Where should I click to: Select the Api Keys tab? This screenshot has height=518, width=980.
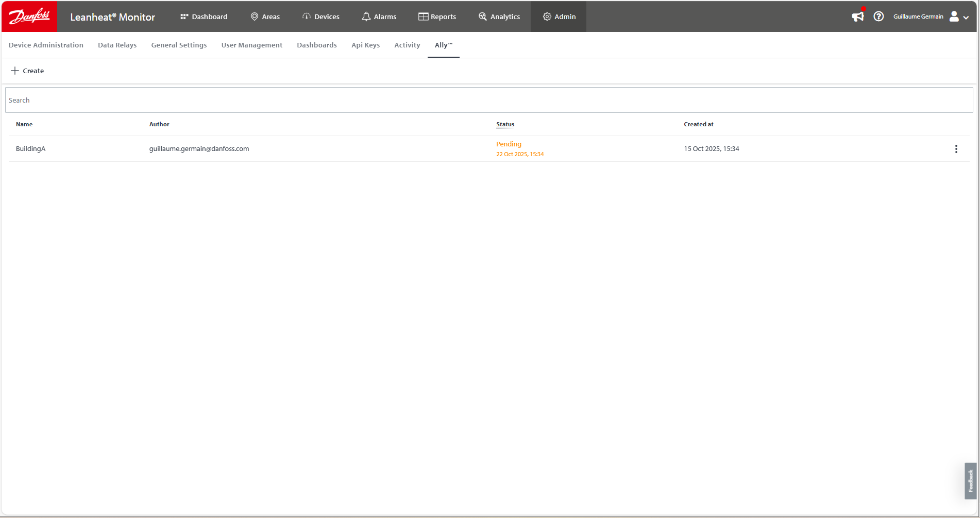365,45
